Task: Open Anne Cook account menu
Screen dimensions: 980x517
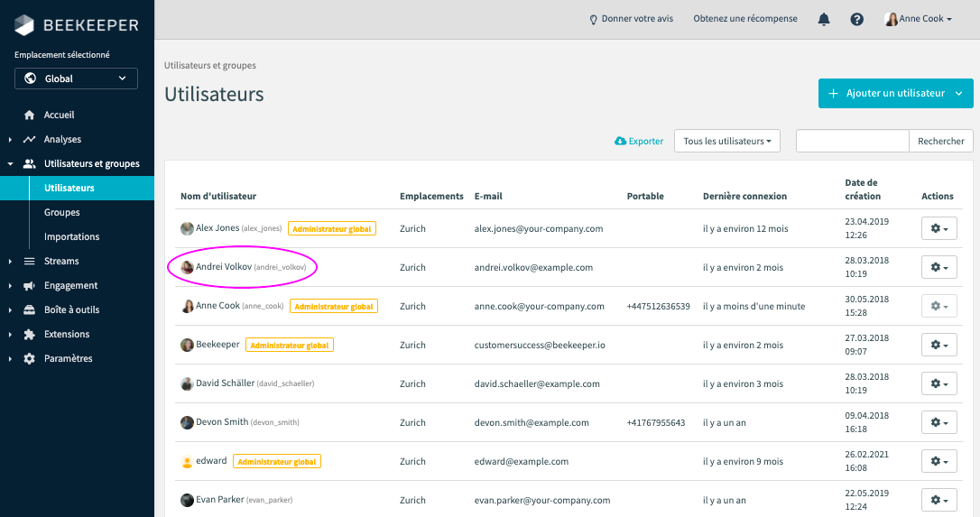Action: point(919,19)
